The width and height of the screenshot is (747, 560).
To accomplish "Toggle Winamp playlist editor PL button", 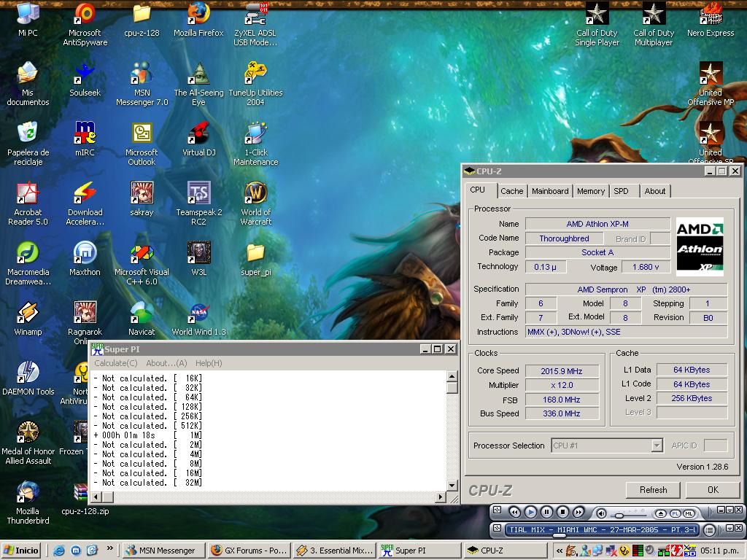I will (675, 513).
